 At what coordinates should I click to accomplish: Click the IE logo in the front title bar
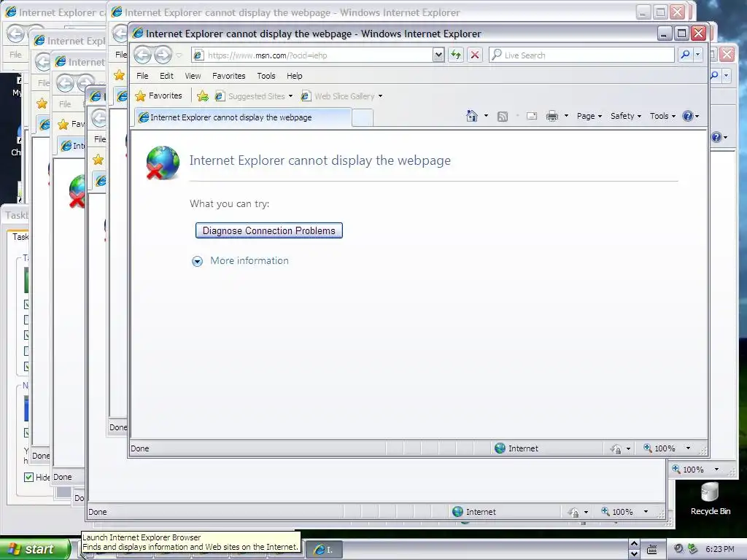(138, 34)
